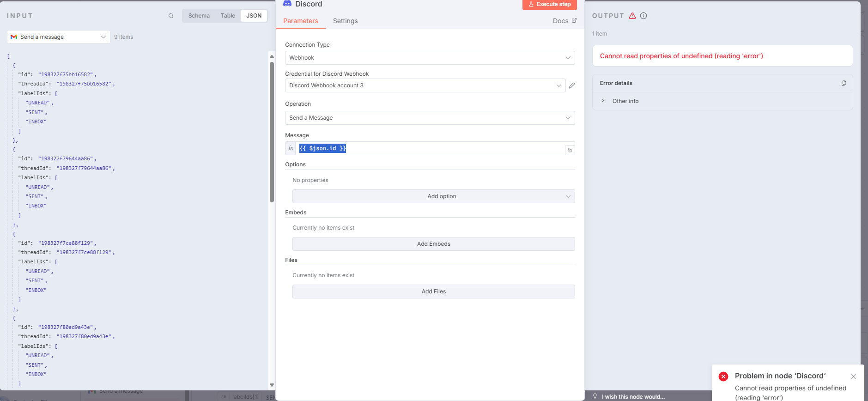
Task: Open Connection Type Webhook dropdown
Action: coord(430,58)
